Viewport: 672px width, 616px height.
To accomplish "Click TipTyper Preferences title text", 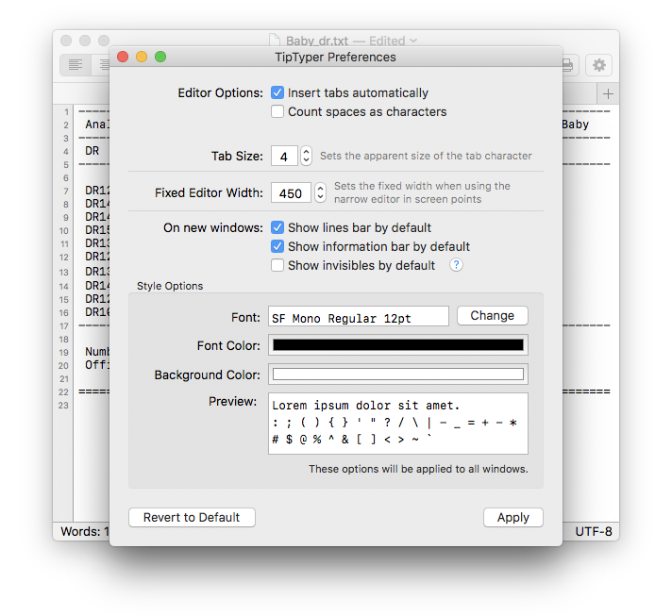I will click(x=336, y=57).
